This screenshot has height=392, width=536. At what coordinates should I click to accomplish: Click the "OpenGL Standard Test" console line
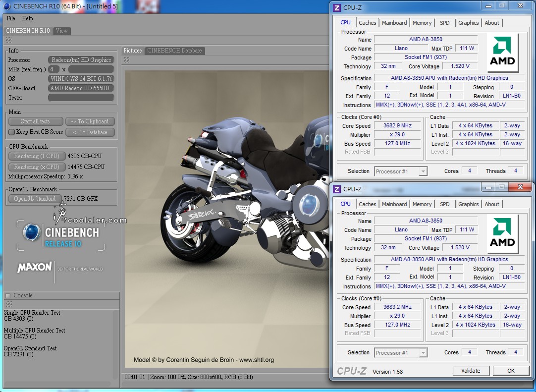point(30,348)
